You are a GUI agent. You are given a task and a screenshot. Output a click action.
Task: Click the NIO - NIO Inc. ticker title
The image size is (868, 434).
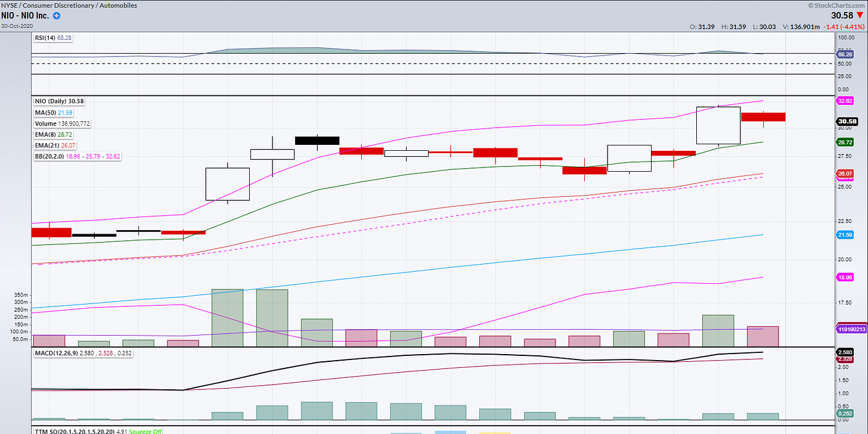pyautogui.click(x=26, y=16)
